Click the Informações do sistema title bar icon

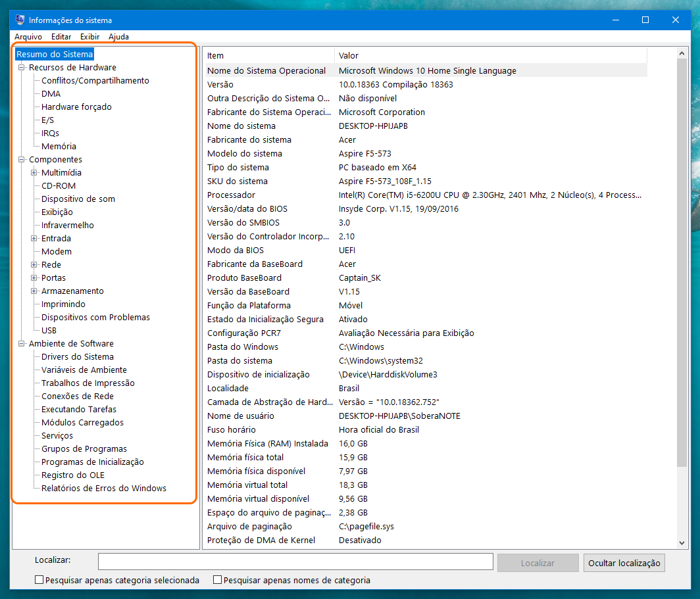pos(20,20)
